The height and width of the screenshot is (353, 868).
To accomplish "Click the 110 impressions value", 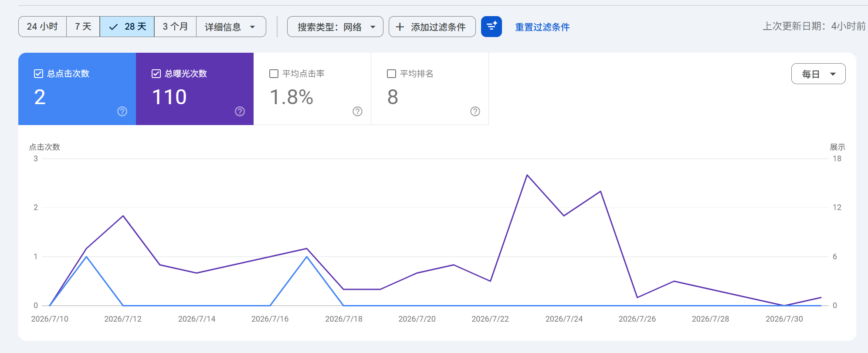I will (170, 97).
